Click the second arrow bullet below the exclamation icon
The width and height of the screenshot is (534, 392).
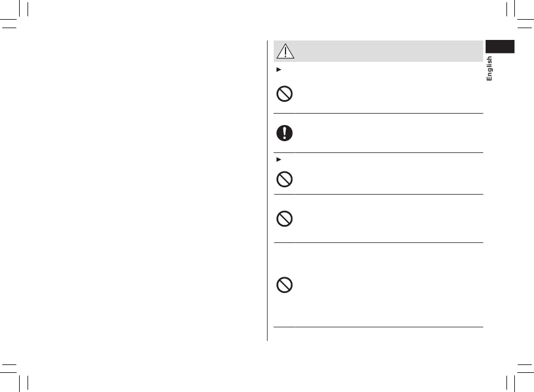pyautogui.click(x=279, y=160)
